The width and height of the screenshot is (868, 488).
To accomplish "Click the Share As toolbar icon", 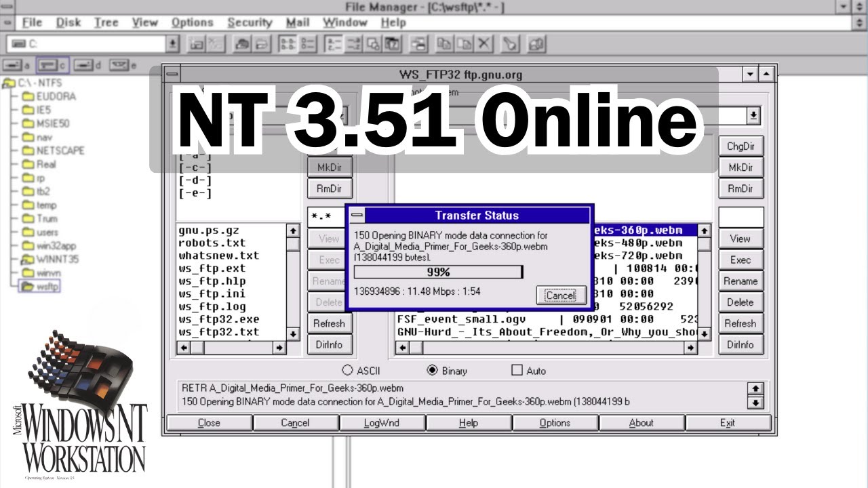I will (x=243, y=44).
